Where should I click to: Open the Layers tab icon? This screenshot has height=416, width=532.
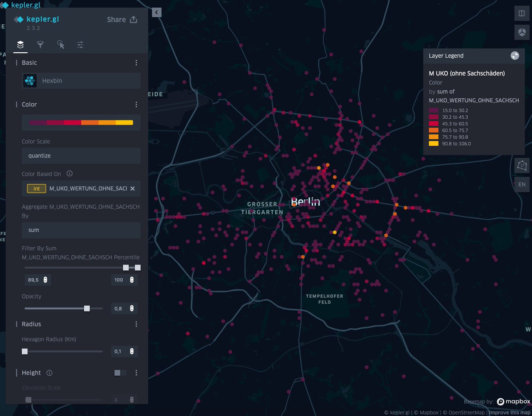click(x=20, y=45)
